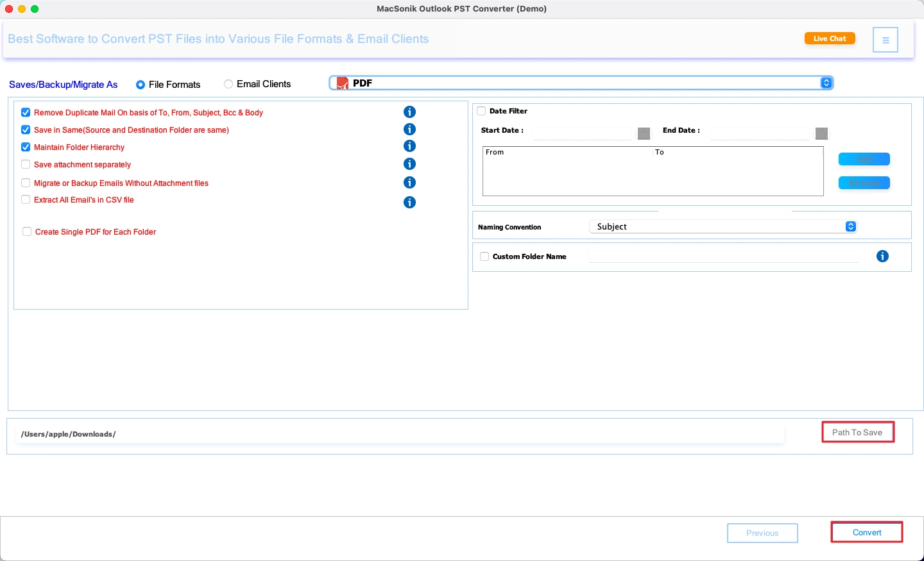Click the Convert button
The width and height of the screenshot is (924, 561).
coord(867,532)
